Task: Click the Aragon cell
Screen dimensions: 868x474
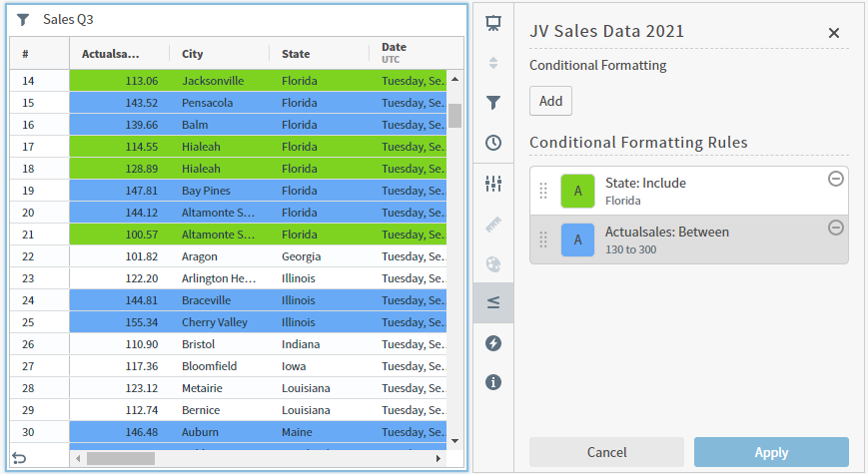Action: point(219,256)
